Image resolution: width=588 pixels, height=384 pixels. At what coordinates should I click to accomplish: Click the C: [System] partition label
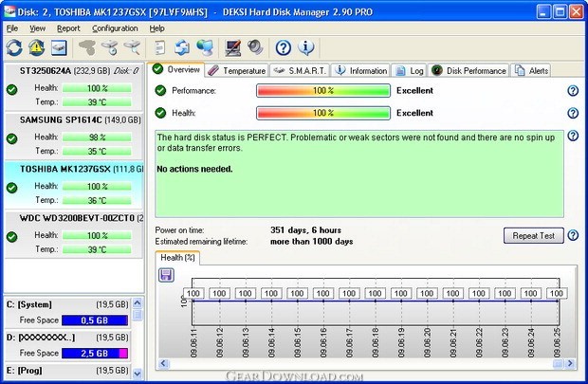(29, 304)
